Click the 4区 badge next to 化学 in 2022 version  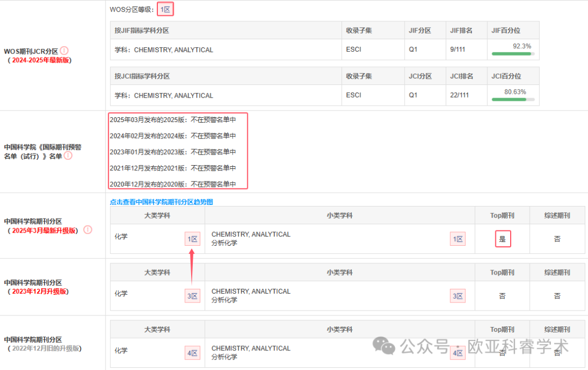tap(192, 353)
